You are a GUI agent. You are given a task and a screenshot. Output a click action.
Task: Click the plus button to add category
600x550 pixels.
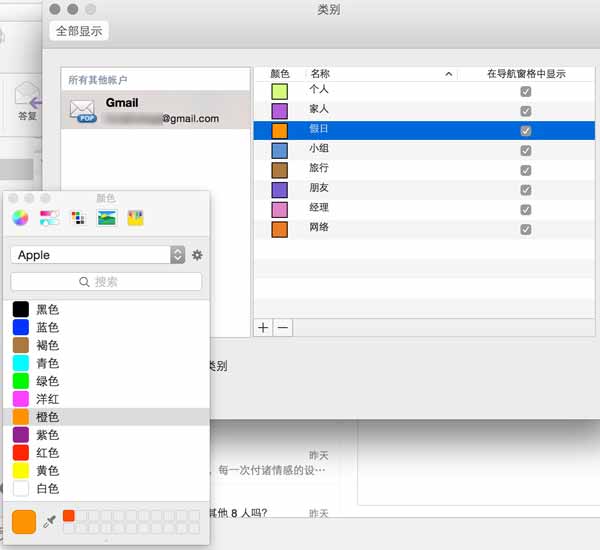click(x=263, y=328)
